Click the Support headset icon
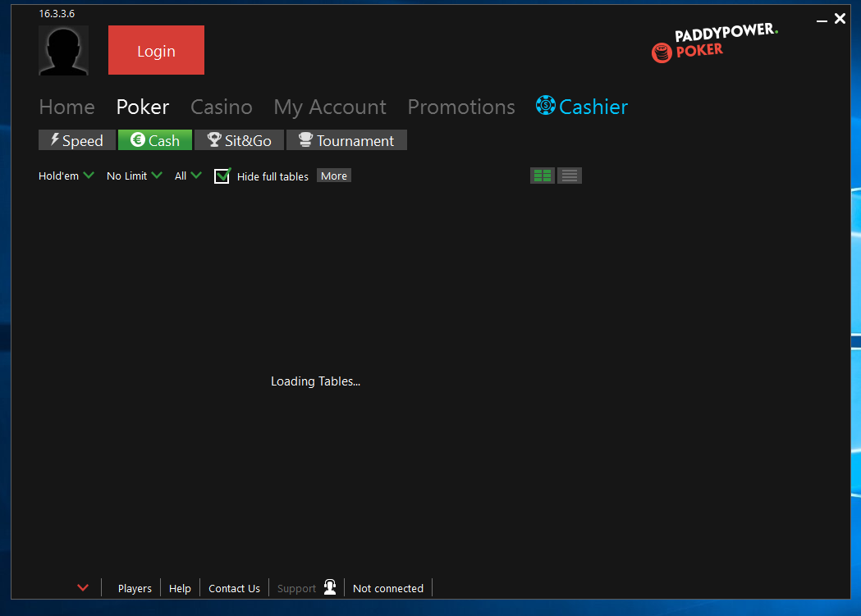 330,586
